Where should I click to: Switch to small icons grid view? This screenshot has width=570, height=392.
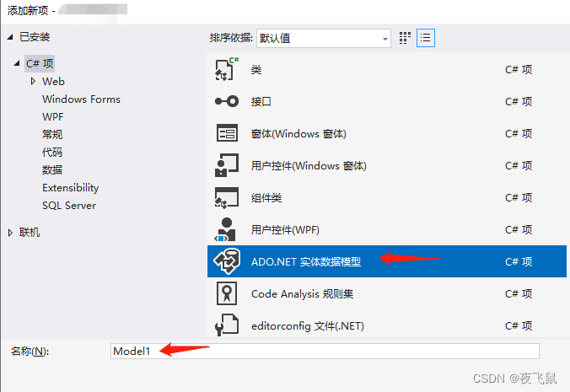coord(405,38)
